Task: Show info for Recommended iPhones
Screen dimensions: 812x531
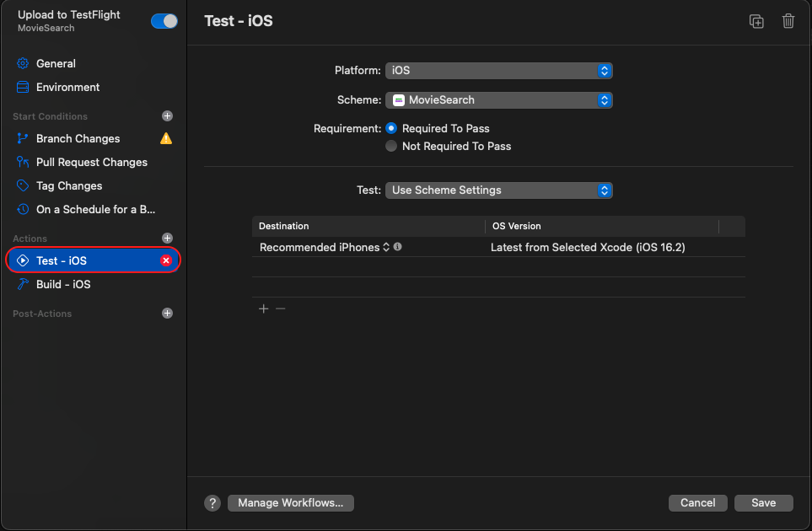Action: click(397, 247)
